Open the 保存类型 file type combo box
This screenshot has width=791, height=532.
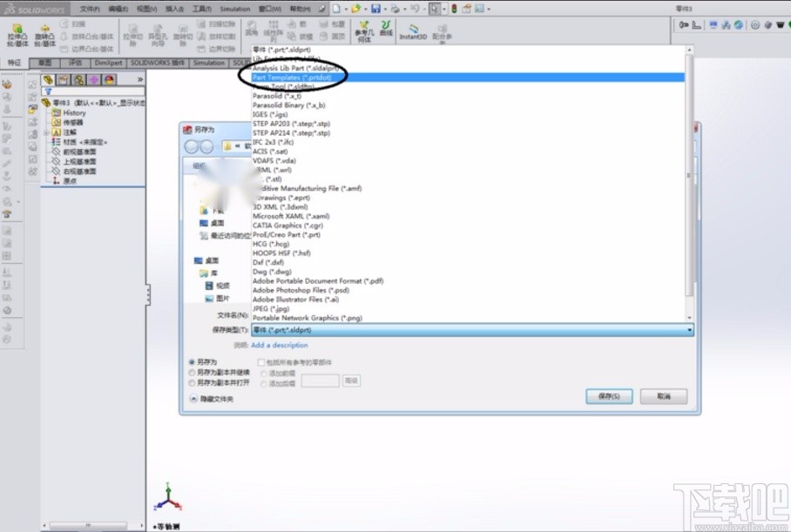(473, 330)
